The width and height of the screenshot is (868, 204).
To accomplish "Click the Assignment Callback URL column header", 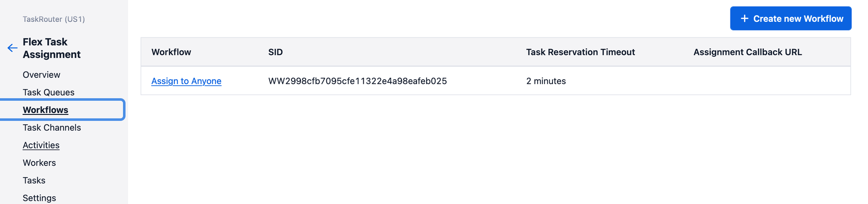I will coord(747,52).
